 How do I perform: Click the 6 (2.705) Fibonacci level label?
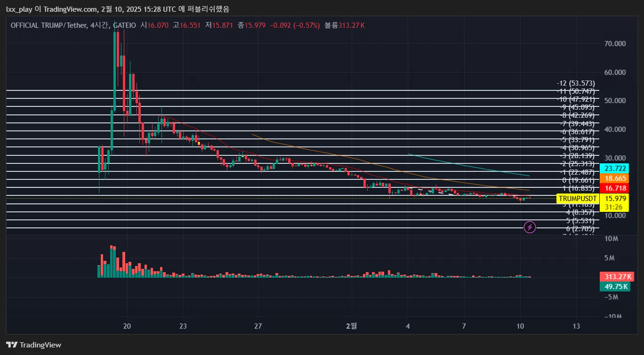pos(580,229)
